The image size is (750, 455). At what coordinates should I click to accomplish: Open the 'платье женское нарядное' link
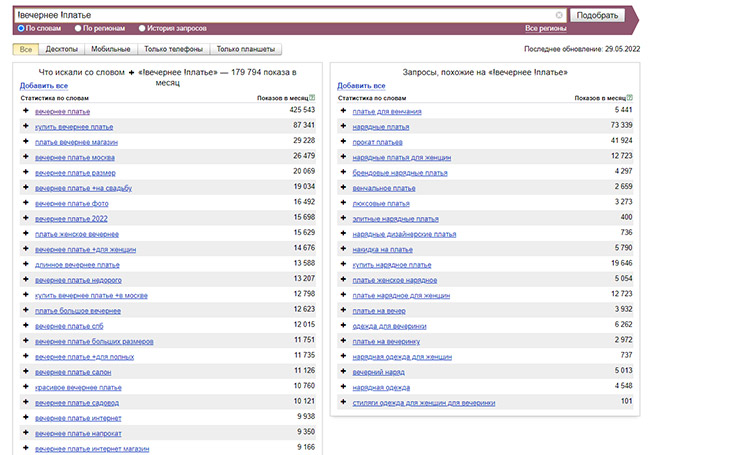coord(395,280)
